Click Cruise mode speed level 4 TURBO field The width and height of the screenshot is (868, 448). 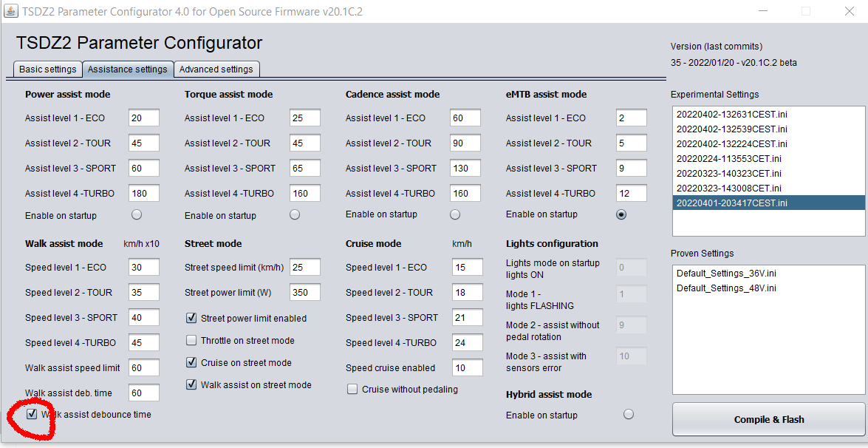pos(467,342)
